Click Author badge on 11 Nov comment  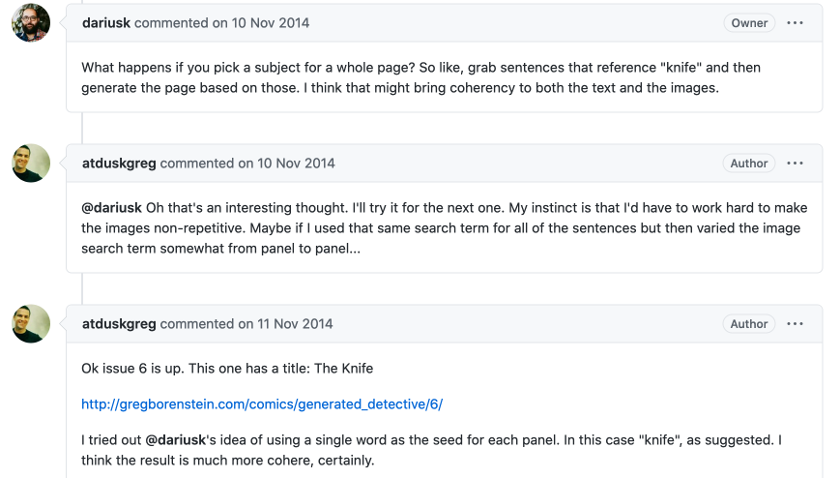point(749,324)
